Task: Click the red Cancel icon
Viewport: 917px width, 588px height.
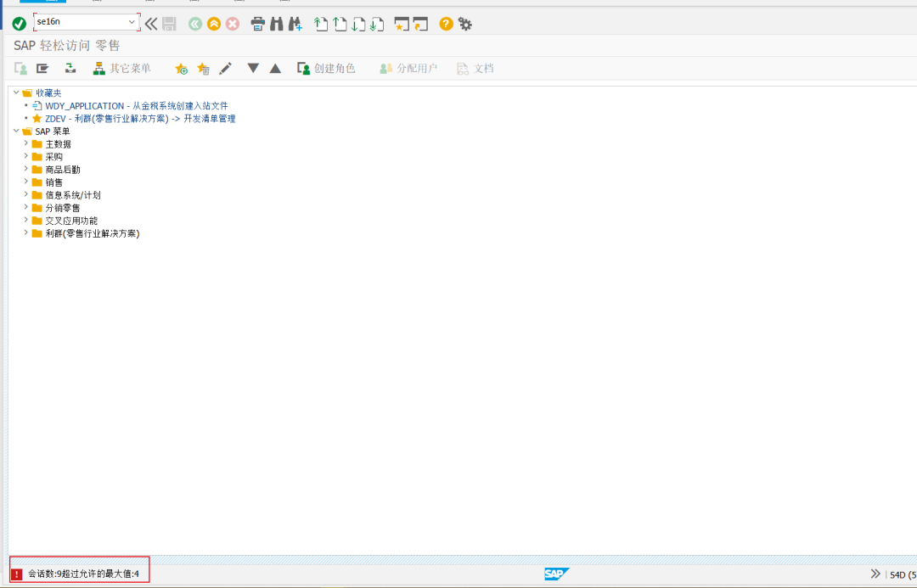Action: click(x=233, y=24)
